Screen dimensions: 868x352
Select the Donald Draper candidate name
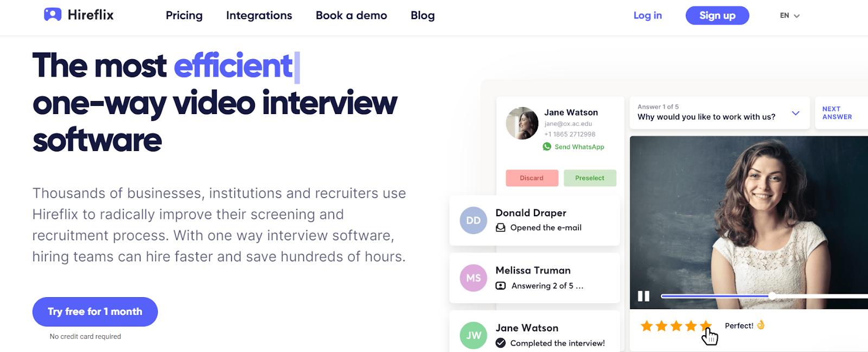point(531,213)
